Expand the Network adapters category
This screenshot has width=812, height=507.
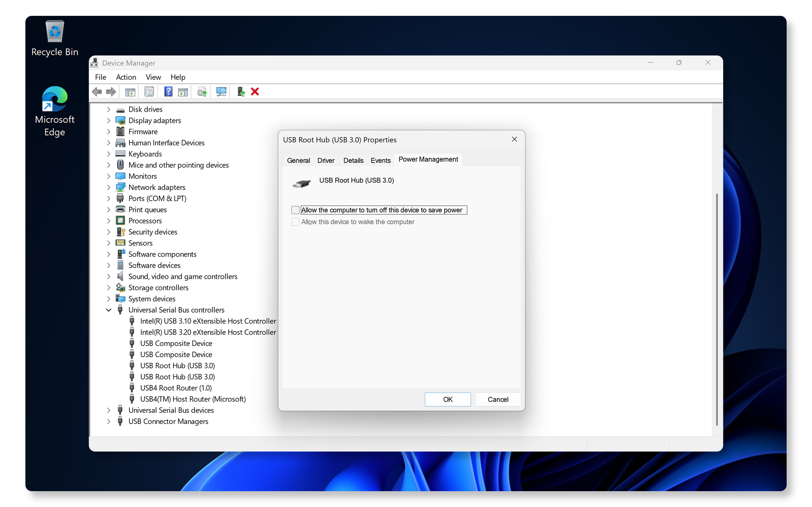coord(109,188)
